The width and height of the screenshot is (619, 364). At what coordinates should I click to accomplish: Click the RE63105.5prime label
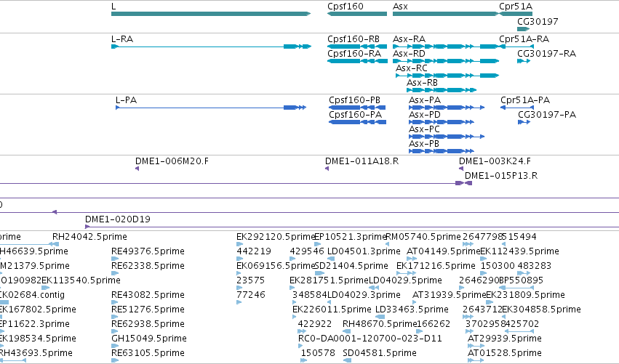point(148,353)
